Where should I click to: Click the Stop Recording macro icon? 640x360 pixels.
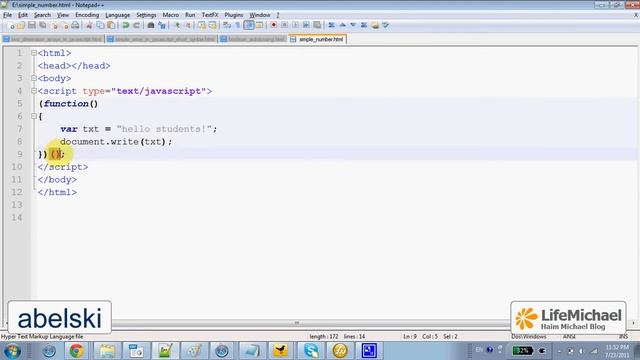click(x=284, y=25)
